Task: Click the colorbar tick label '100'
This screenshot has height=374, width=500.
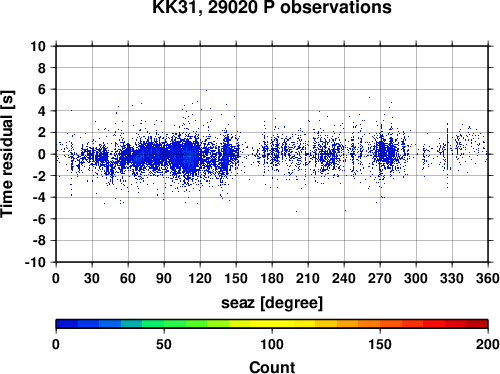Action: [272, 344]
